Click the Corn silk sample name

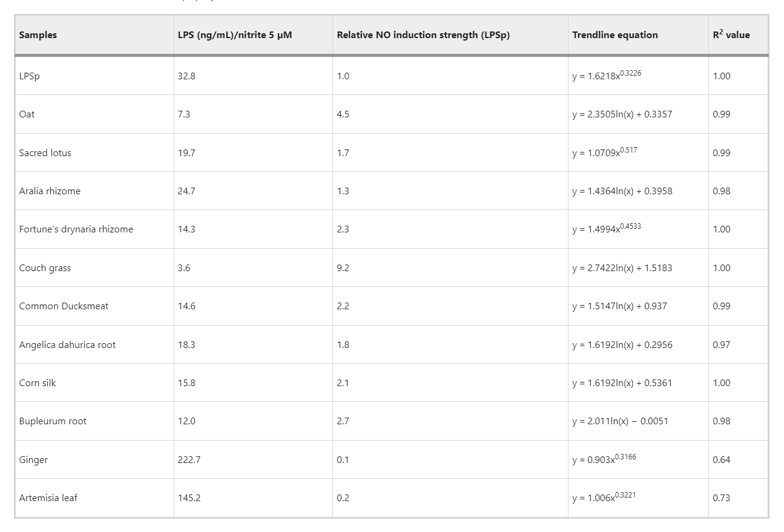tap(38, 383)
